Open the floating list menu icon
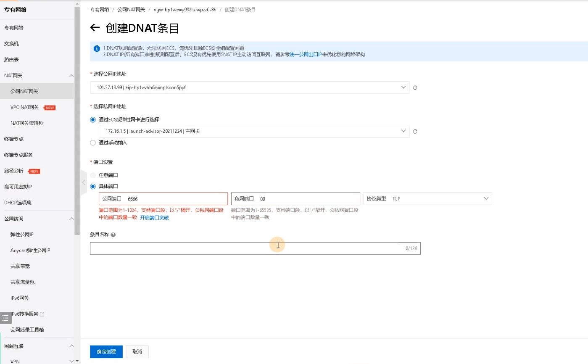This screenshot has height=364, width=588. (5, 318)
